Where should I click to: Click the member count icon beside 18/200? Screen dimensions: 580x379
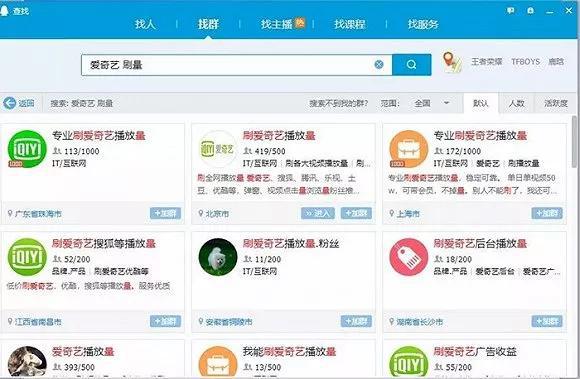point(438,259)
